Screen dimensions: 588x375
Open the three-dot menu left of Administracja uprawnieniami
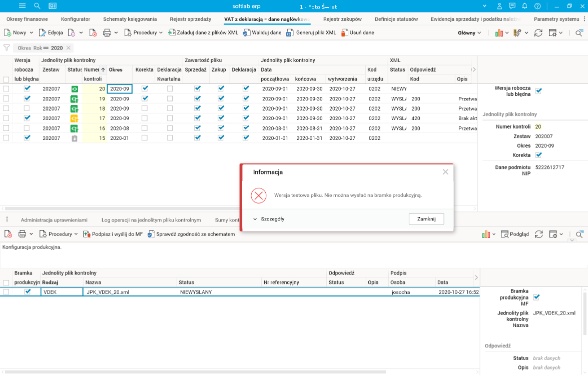(7, 219)
